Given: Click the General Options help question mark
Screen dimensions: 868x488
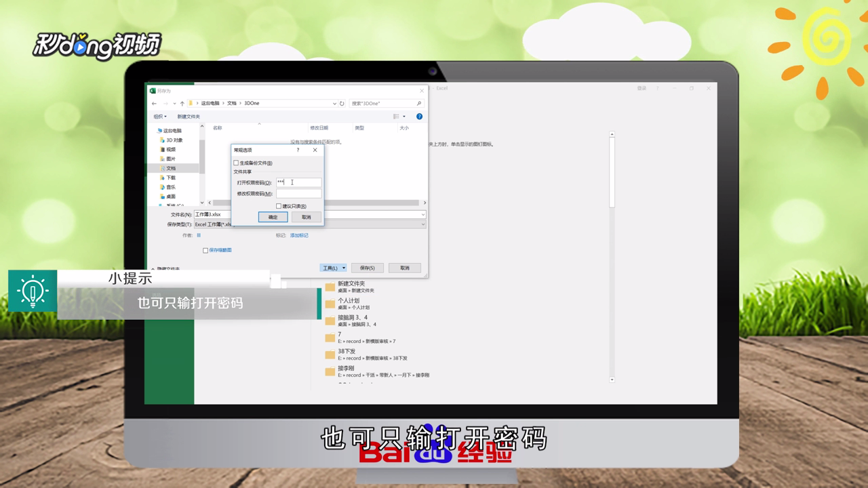Looking at the screenshot, I should 298,150.
